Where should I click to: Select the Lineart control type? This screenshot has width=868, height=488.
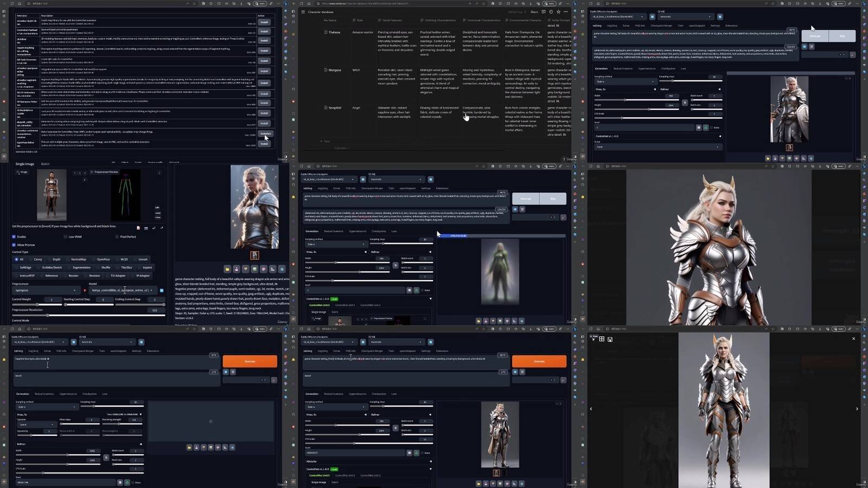click(141, 259)
